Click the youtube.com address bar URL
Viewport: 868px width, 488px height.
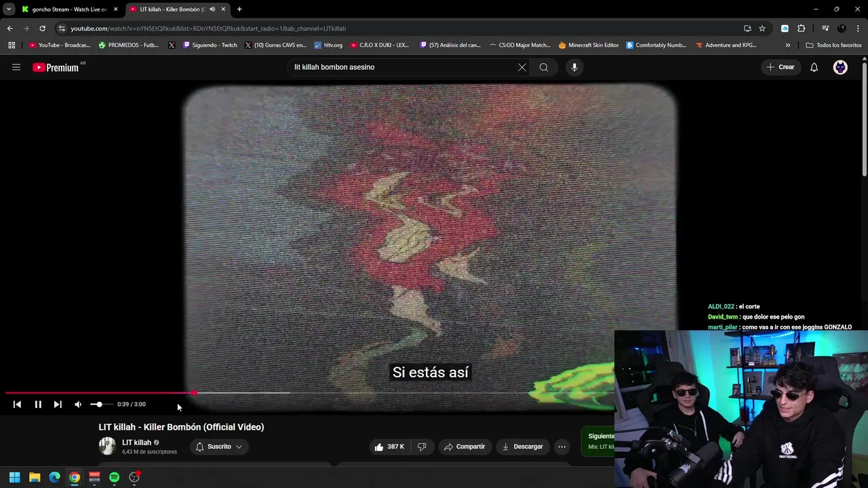click(208, 28)
